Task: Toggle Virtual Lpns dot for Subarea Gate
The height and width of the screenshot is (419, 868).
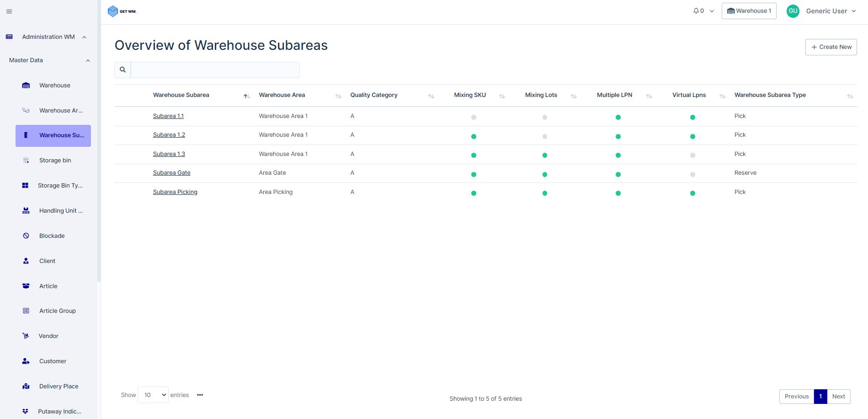Action: click(692, 175)
